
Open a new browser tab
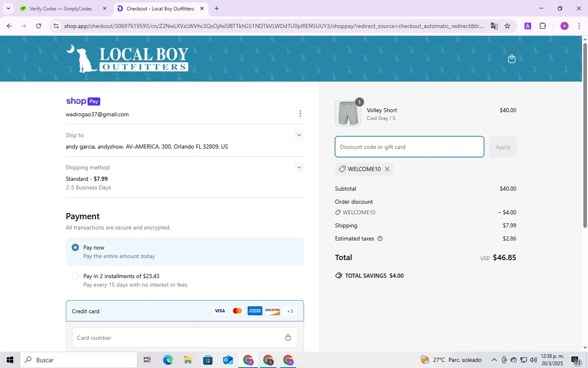216,8
